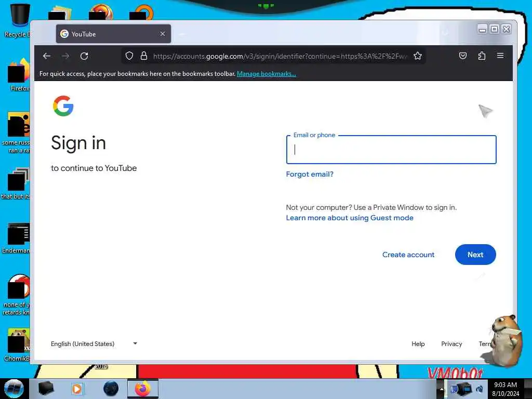Click the Forgot email? link
The height and width of the screenshot is (399, 532).
point(310,174)
